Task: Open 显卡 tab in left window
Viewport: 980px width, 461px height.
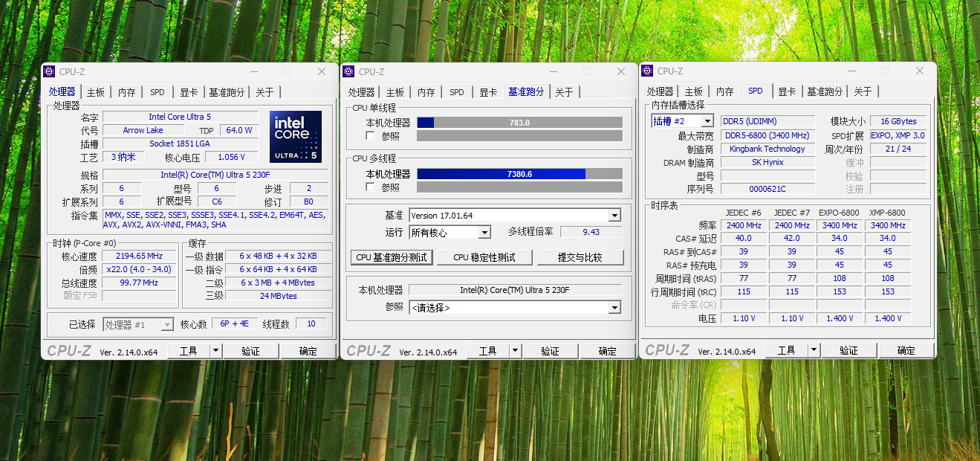Action: click(189, 92)
